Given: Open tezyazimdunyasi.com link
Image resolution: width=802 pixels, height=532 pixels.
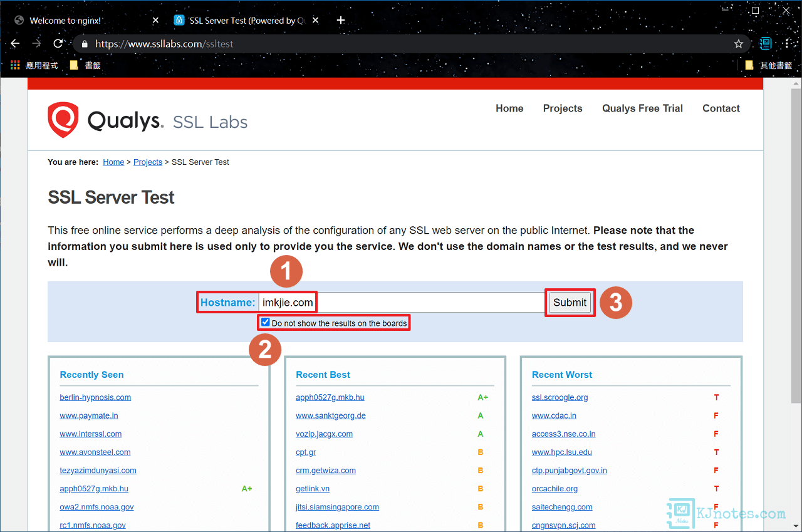Looking at the screenshot, I should pyautogui.click(x=98, y=470).
